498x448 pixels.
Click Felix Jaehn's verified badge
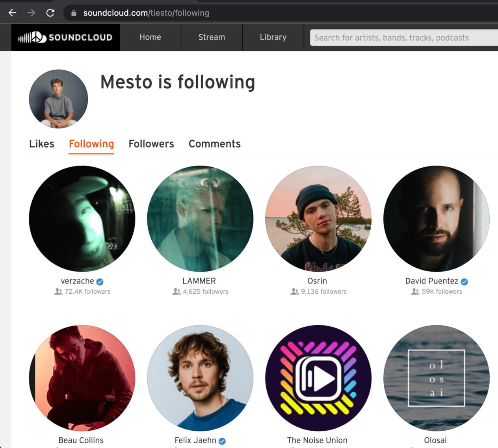[x=223, y=441]
